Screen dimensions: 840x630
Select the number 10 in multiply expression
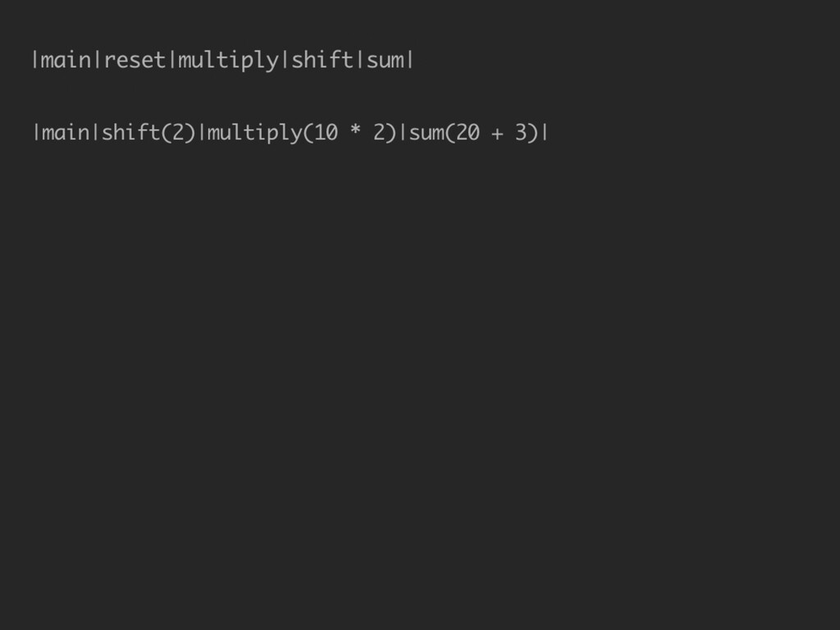tap(326, 132)
